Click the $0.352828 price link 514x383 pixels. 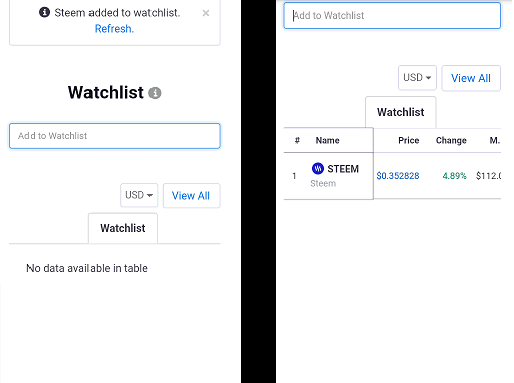click(x=398, y=176)
